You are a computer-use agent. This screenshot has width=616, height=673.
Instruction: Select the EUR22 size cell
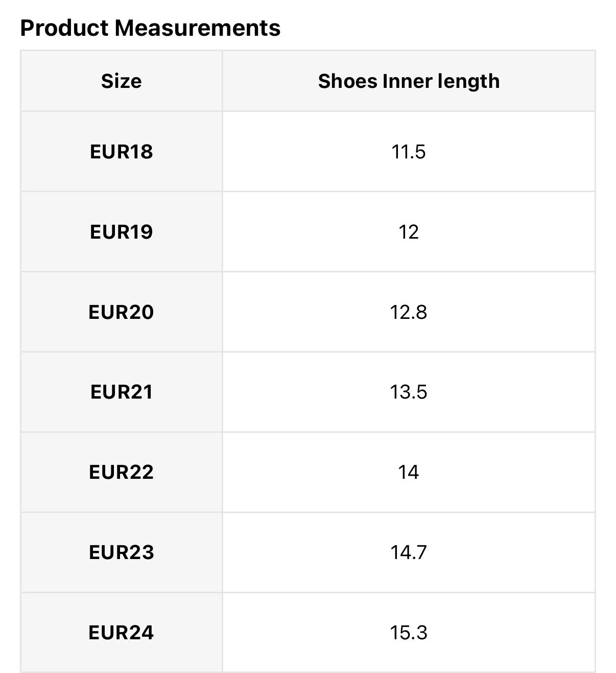(x=121, y=472)
